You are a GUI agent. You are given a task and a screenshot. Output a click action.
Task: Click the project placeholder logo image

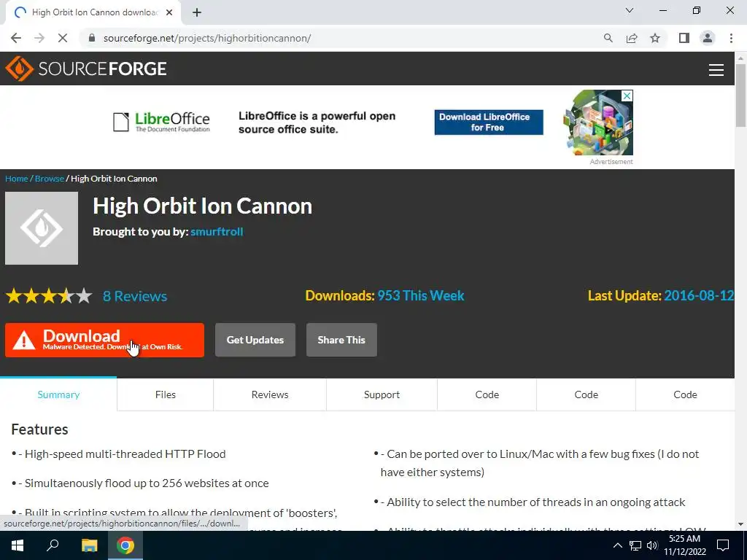pos(42,228)
